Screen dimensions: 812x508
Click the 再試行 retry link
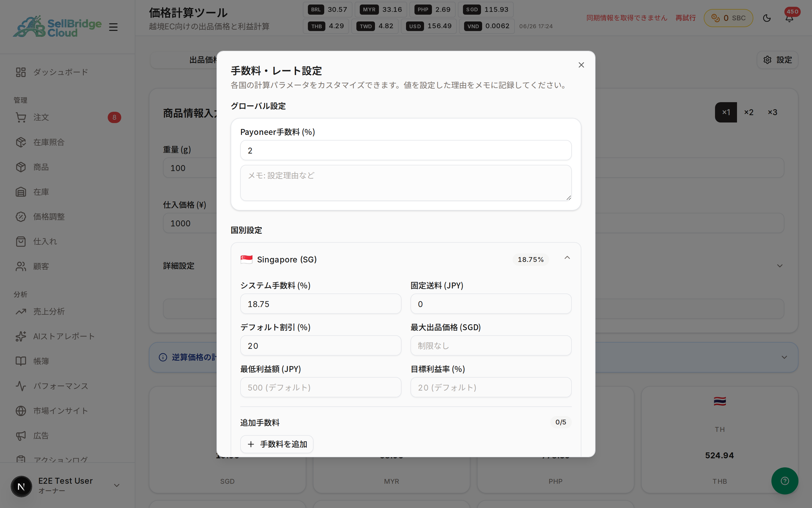click(685, 18)
